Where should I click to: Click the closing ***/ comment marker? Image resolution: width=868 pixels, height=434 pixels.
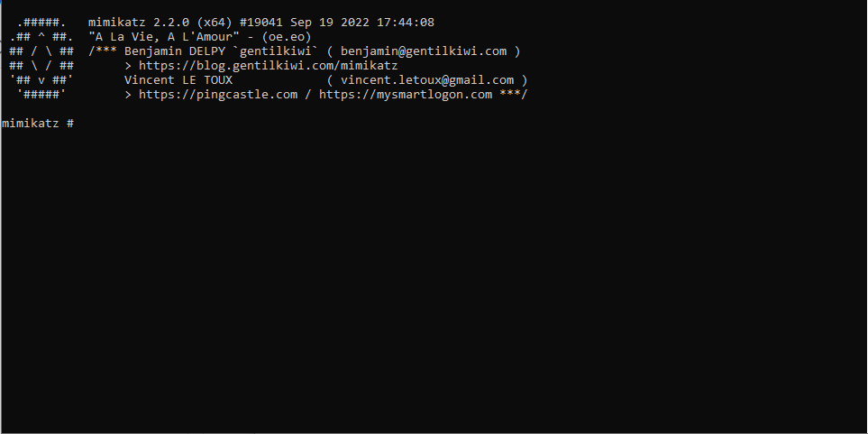[x=514, y=95]
